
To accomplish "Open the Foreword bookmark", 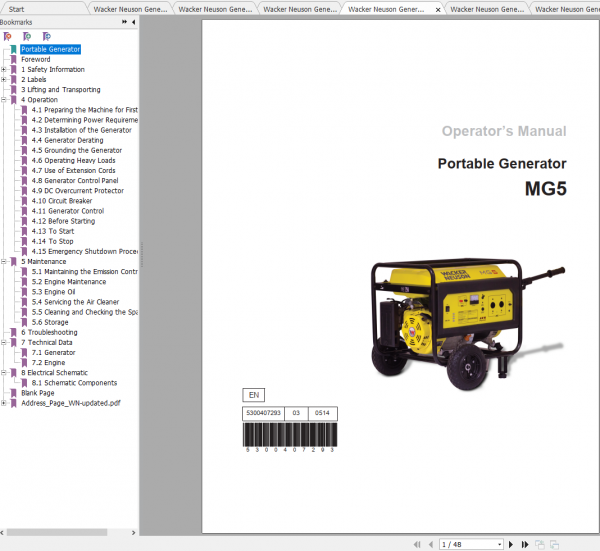I will (36, 59).
